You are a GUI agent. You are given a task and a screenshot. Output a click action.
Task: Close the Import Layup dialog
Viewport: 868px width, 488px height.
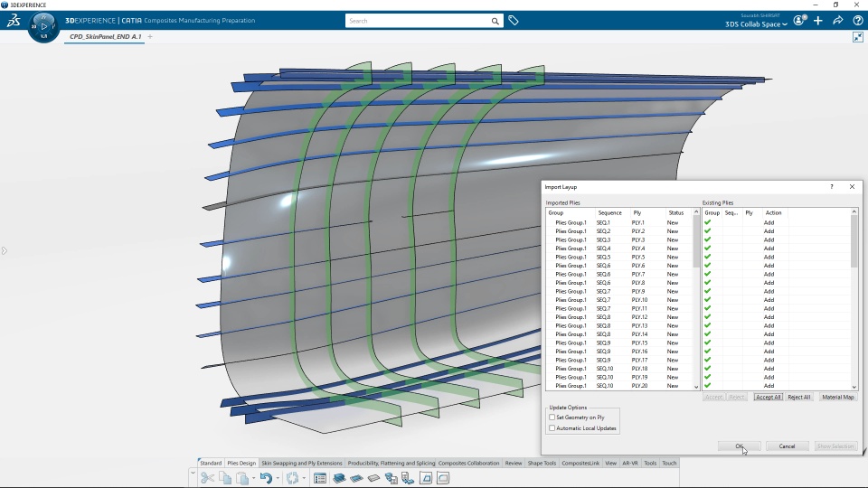[x=852, y=187]
